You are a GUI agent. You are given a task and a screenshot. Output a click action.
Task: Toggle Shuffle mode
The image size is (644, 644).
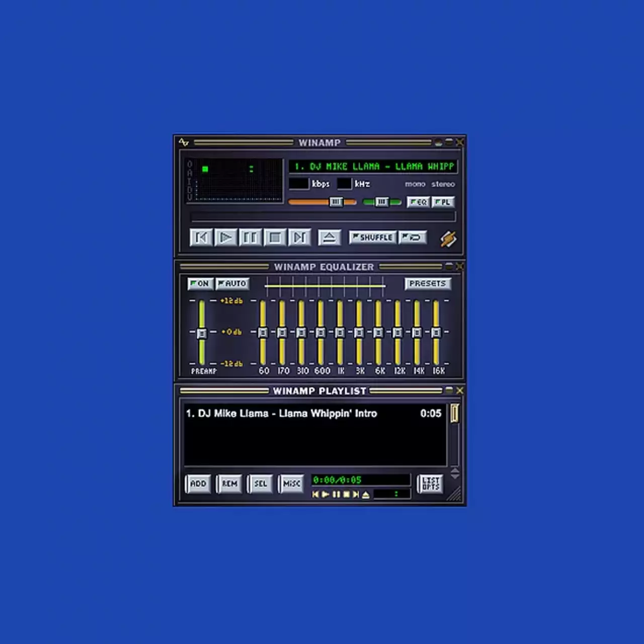coord(373,237)
